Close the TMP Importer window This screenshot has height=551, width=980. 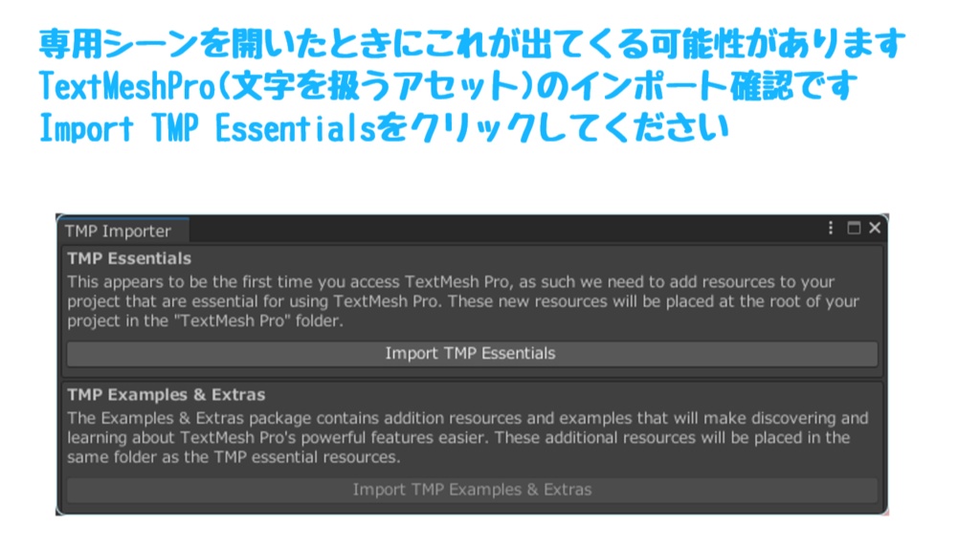(875, 228)
